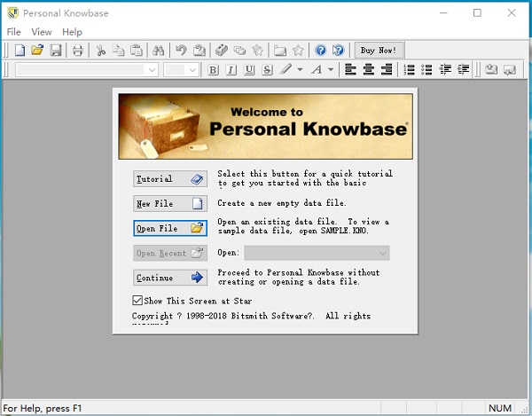Align text right
This screenshot has height=416, width=532.
[387, 69]
